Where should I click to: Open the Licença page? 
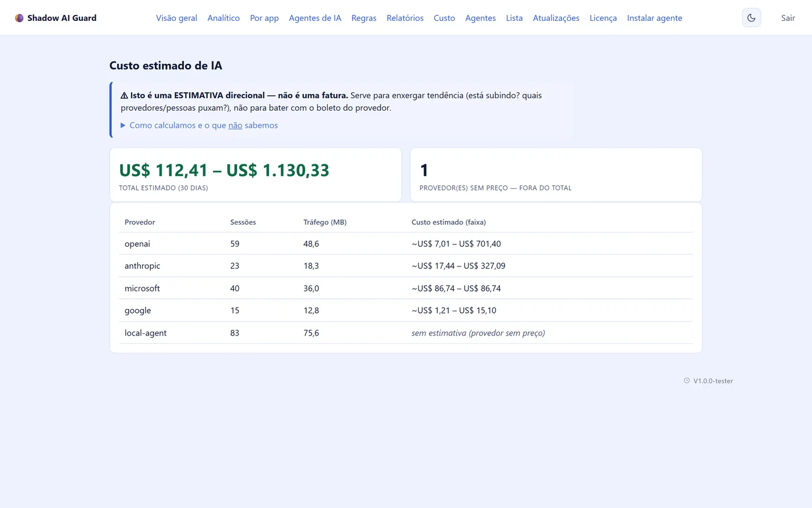click(603, 18)
